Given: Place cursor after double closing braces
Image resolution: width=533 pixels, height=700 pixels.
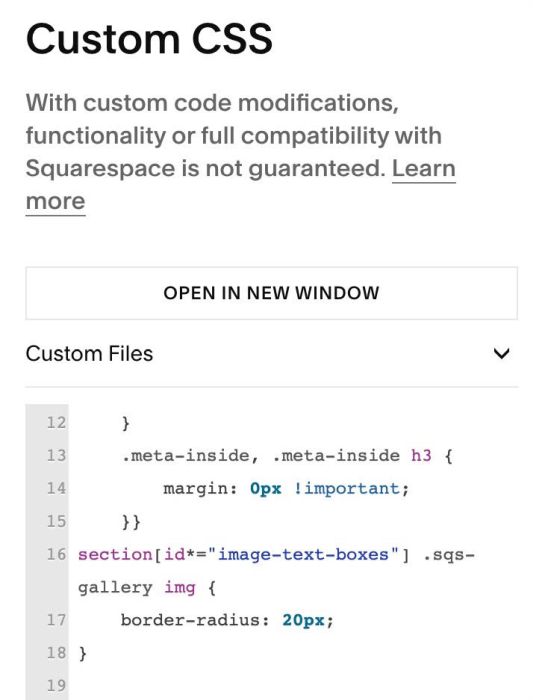Looking at the screenshot, I should pos(141,521).
